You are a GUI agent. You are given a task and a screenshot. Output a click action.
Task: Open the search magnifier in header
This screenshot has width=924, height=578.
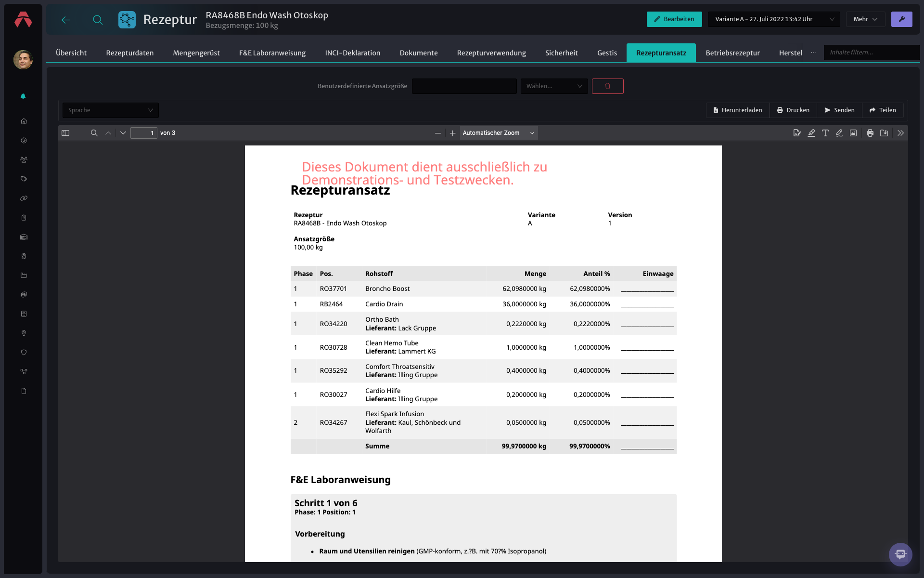(x=98, y=20)
